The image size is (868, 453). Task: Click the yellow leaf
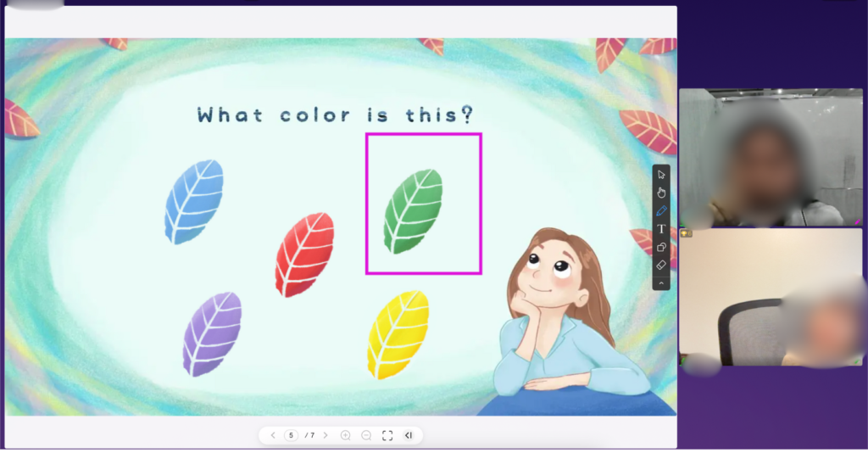point(398,334)
